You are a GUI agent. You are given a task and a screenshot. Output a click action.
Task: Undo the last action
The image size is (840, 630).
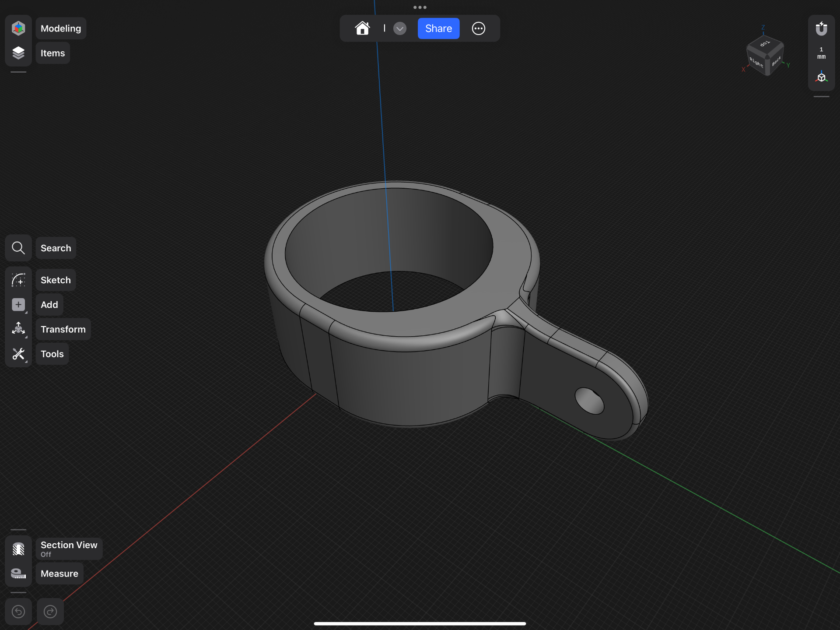click(18, 612)
